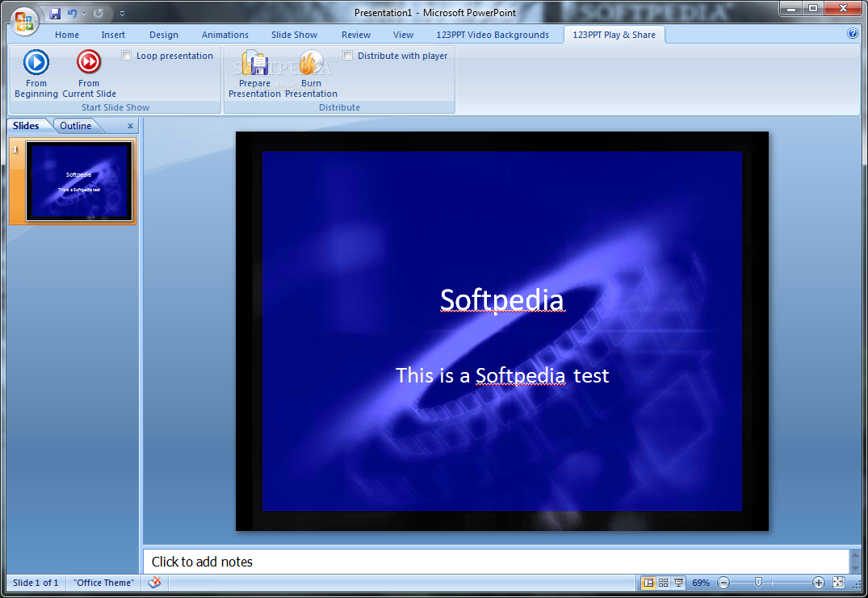Close the Slides/Outline pane
Screen dimensions: 868x598
[130, 126]
